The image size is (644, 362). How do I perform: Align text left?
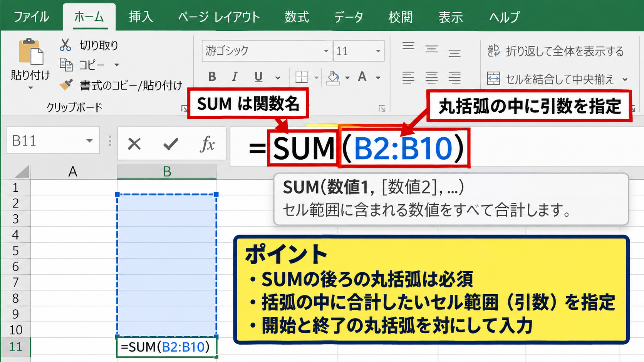(408, 78)
